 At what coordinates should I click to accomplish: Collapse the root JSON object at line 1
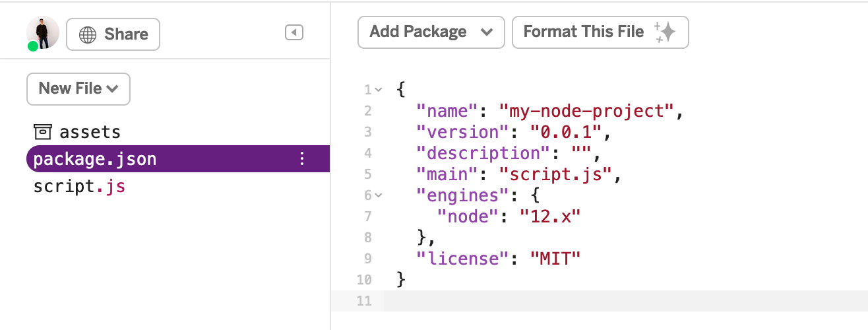pyautogui.click(x=379, y=90)
